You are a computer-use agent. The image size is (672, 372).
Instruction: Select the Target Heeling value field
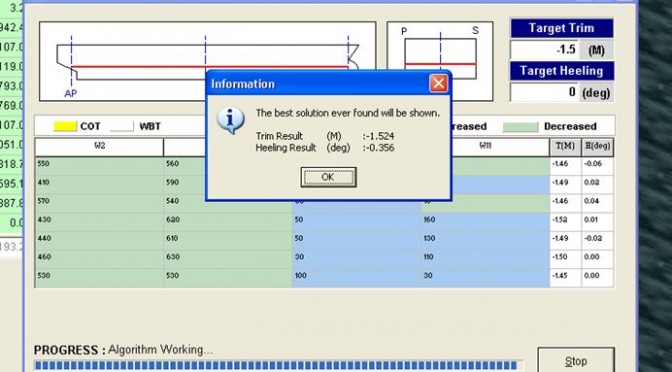[x=545, y=92]
